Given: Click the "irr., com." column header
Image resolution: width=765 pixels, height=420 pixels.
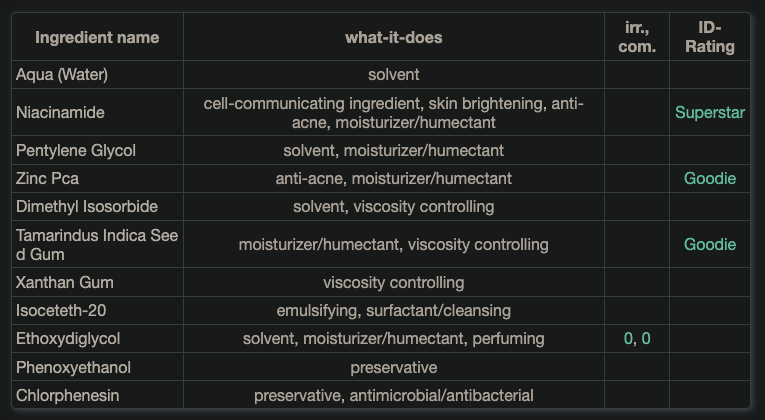Looking at the screenshot, I should [637, 38].
